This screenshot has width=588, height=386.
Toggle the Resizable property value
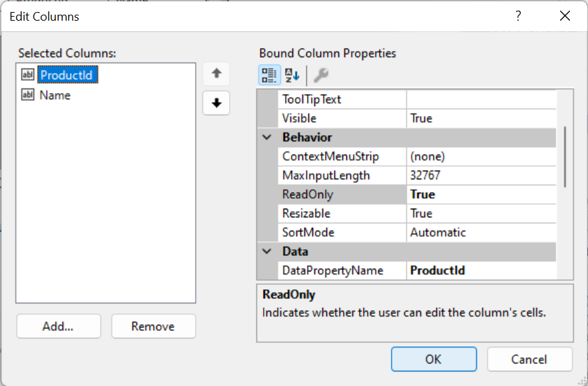point(466,213)
